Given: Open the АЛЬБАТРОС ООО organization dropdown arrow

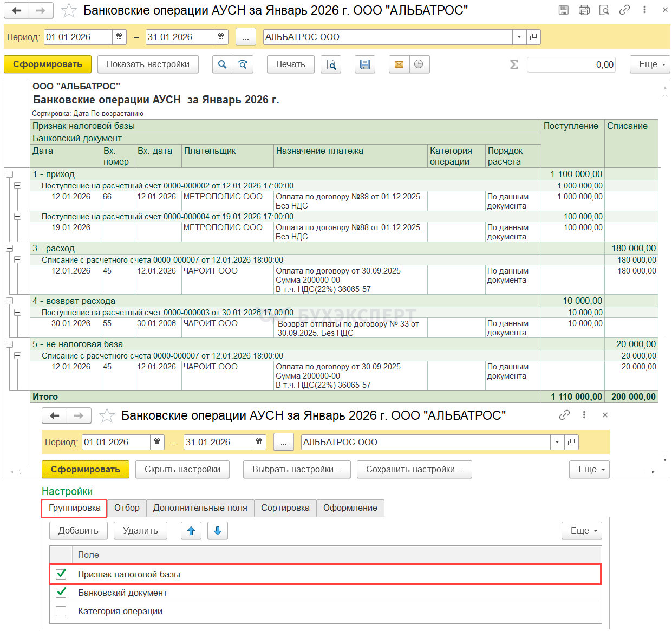Looking at the screenshot, I should point(519,37).
